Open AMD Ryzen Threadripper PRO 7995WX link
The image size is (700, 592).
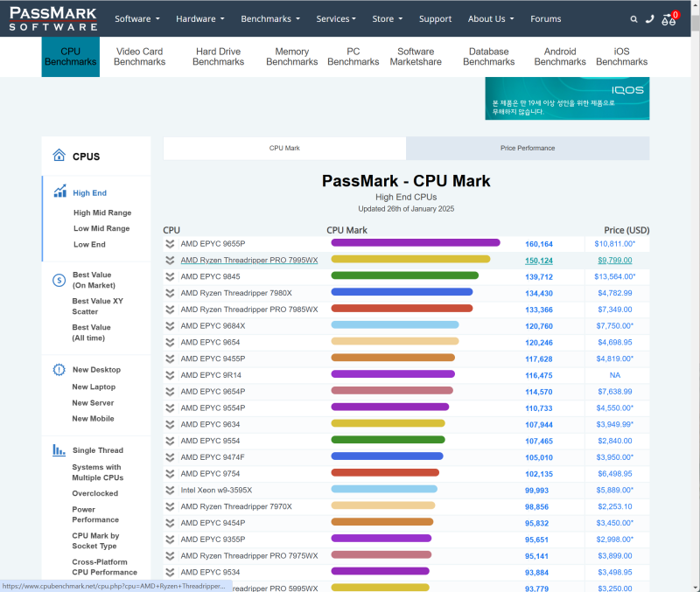pos(249,261)
